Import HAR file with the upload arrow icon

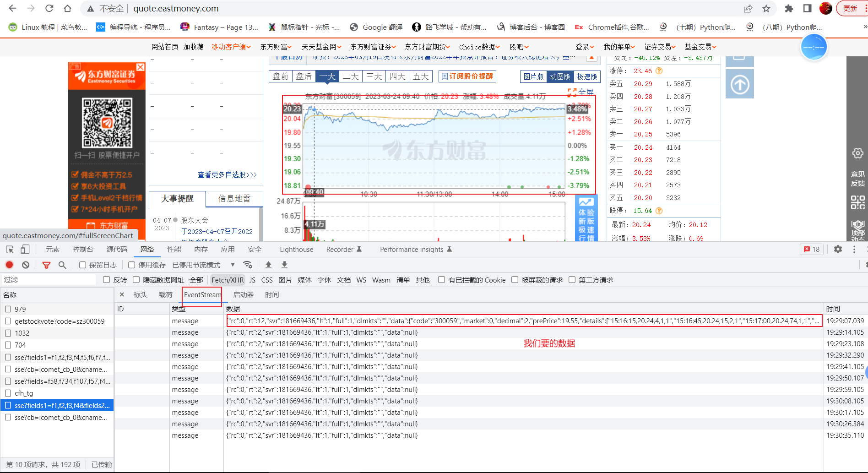pyautogui.click(x=268, y=265)
